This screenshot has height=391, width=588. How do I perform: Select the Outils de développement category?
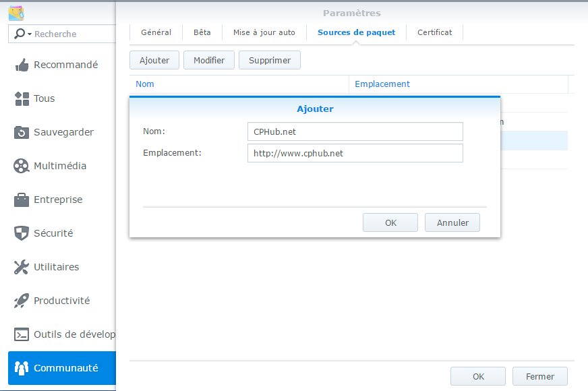[62, 334]
